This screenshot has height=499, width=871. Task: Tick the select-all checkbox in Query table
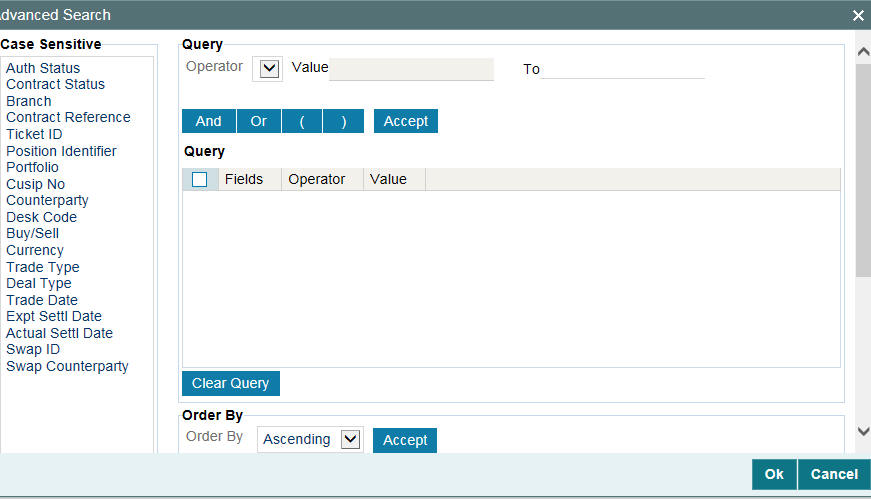point(199,179)
